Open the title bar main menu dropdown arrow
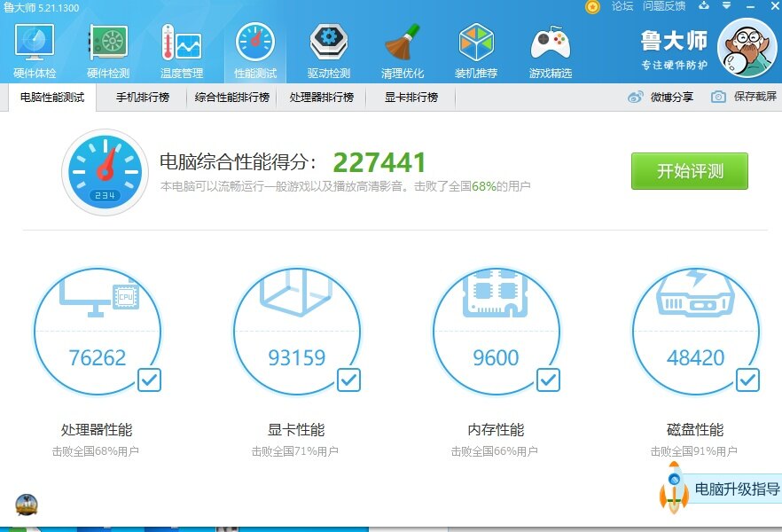The height and width of the screenshot is (532, 782). point(725,7)
